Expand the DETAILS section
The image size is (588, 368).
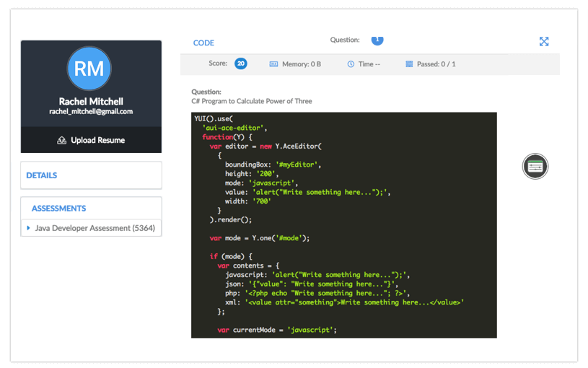click(x=42, y=175)
